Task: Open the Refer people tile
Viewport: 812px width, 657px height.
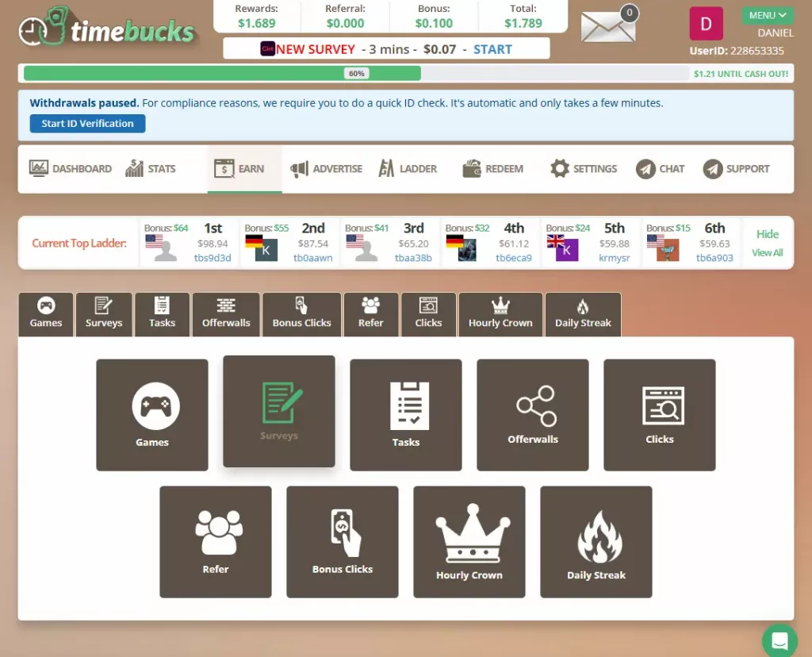Action: coord(216,542)
